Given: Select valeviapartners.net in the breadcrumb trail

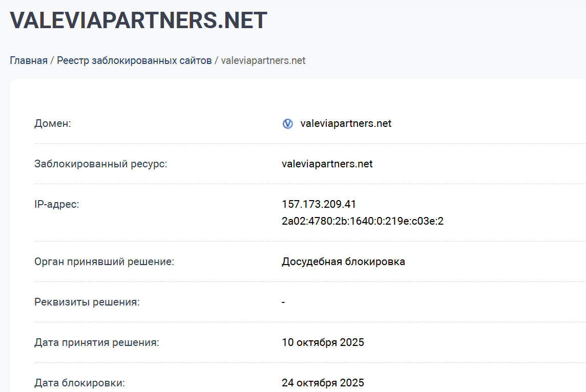Looking at the screenshot, I should click(263, 60).
